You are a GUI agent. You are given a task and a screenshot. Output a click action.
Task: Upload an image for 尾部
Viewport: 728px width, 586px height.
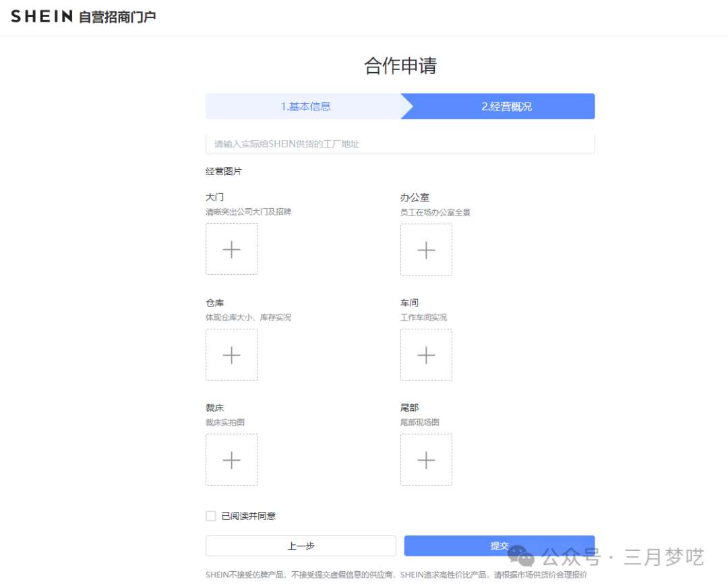(x=426, y=460)
